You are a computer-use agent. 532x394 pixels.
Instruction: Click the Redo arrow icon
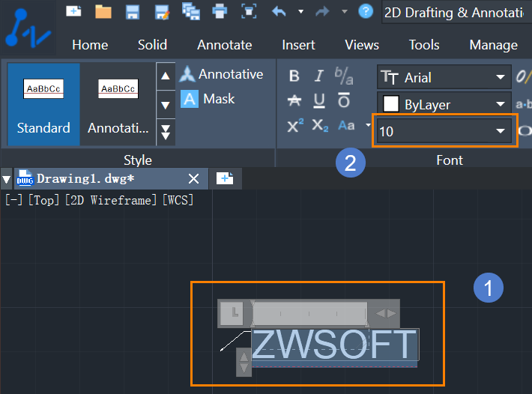point(322,12)
